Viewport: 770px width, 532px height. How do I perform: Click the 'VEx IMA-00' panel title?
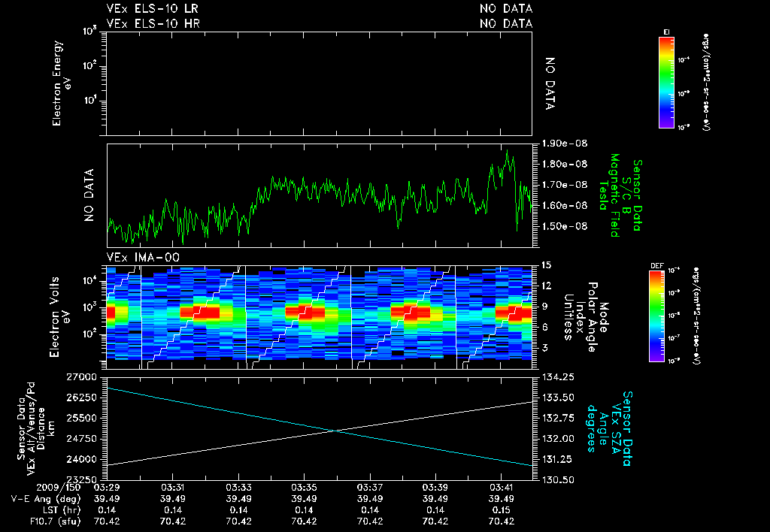tap(143, 257)
